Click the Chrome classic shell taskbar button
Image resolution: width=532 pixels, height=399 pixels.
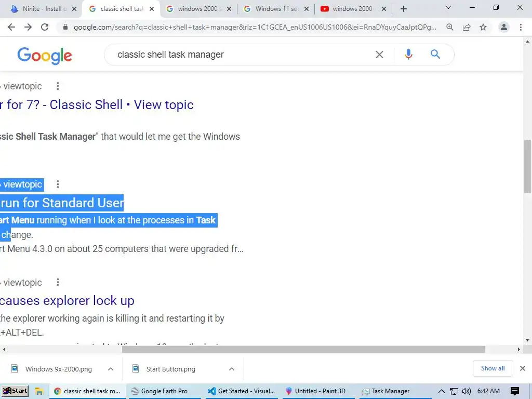pyautogui.click(x=87, y=391)
